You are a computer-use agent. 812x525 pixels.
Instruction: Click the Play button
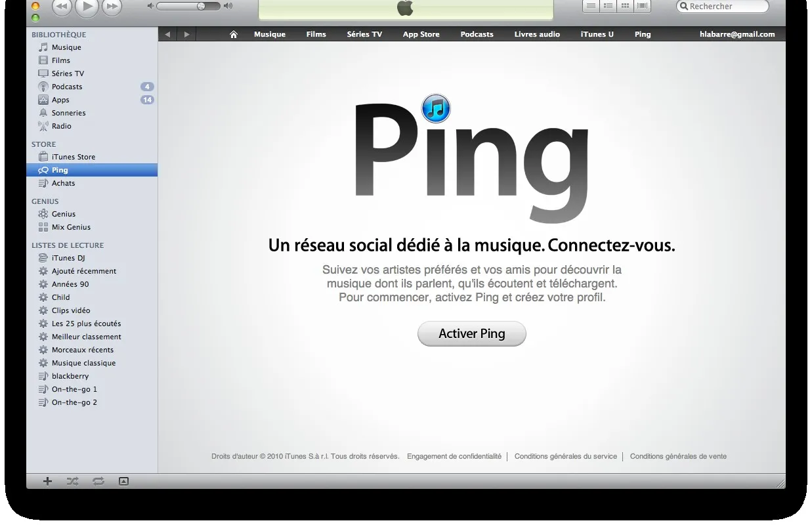(x=87, y=7)
